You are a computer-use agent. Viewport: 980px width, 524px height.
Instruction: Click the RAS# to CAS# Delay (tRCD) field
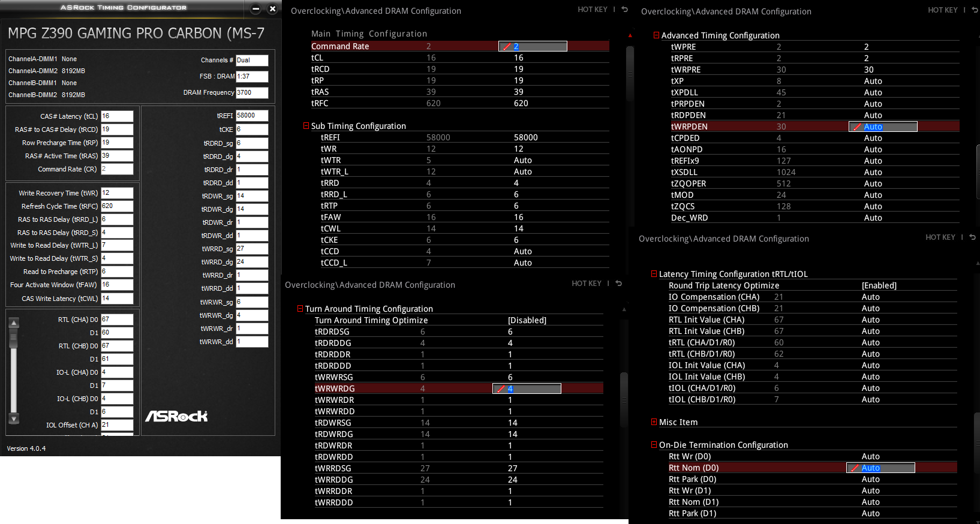tap(117, 130)
